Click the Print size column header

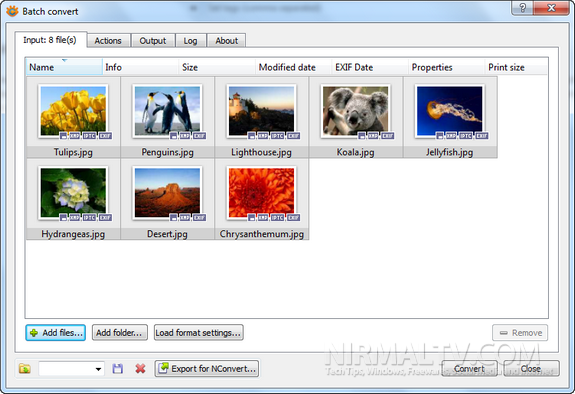pos(516,67)
